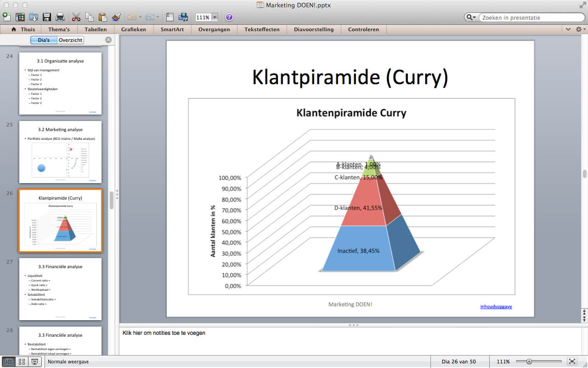This screenshot has width=588, height=368.
Task: Print the presentation
Action: pyautogui.click(x=60, y=17)
